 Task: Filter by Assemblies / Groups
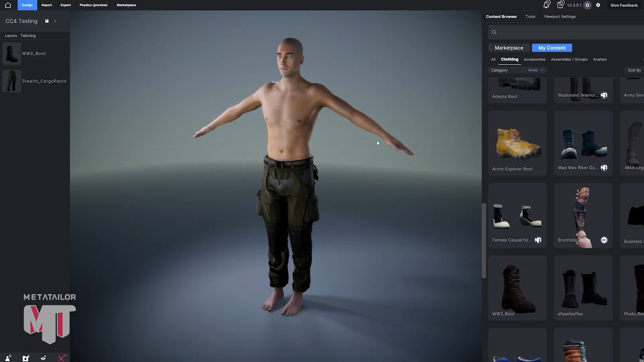[x=569, y=59]
